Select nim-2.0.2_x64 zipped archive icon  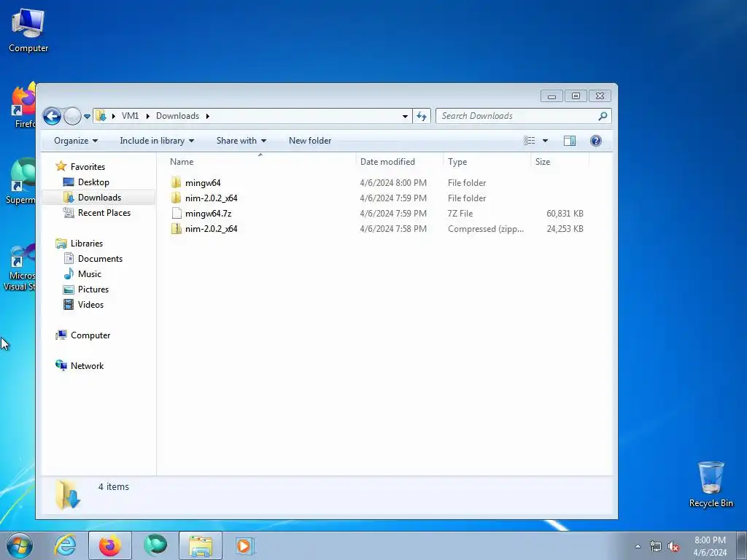(x=177, y=228)
